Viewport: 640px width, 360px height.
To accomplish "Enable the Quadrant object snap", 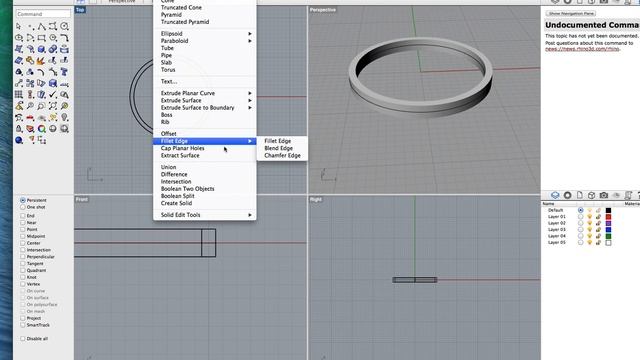I will pyautogui.click(x=23, y=270).
